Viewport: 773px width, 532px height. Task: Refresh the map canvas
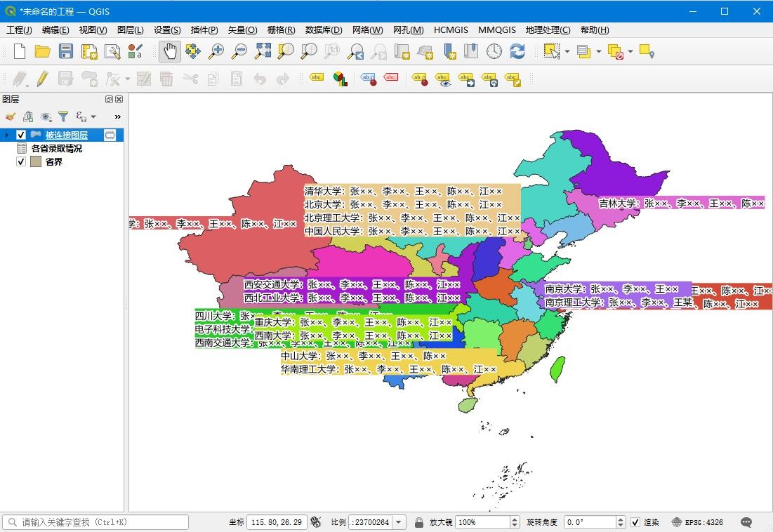517,51
